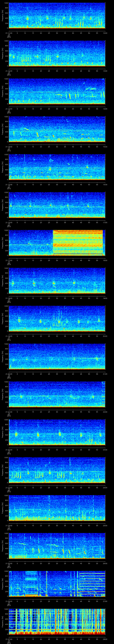This screenshot has height=644, width=114.
Task: Select the spectrogram panel starting at 21:18:00
Action: [x=57, y=280]
